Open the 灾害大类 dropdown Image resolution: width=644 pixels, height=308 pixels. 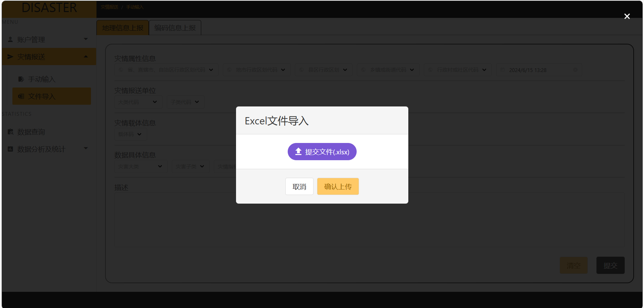pos(141,166)
